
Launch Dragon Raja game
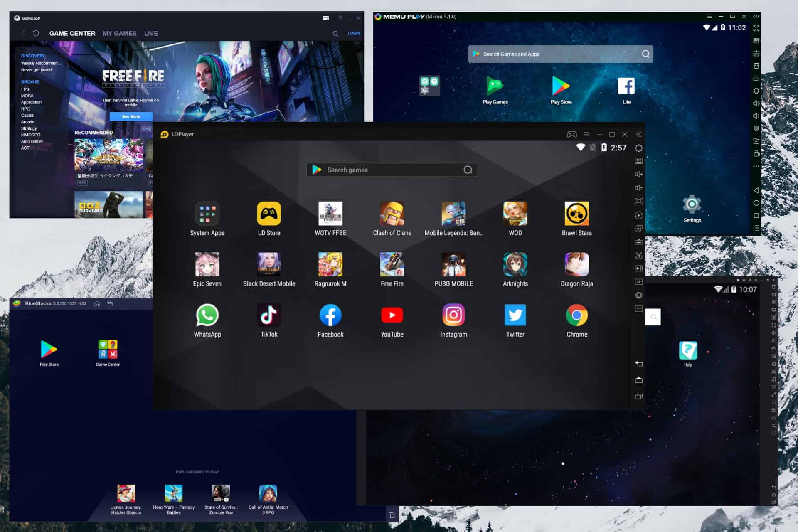click(x=576, y=264)
